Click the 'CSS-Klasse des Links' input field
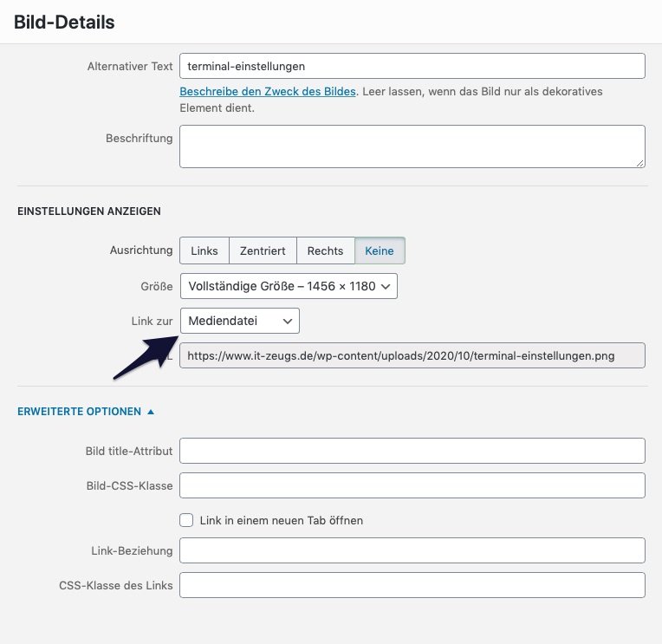 412,585
